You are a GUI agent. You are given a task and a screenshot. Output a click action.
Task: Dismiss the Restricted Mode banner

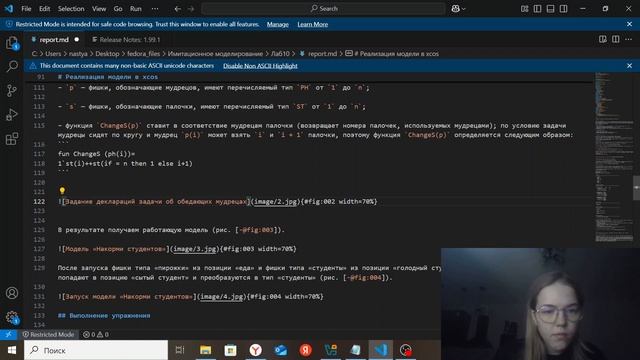click(629, 24)
